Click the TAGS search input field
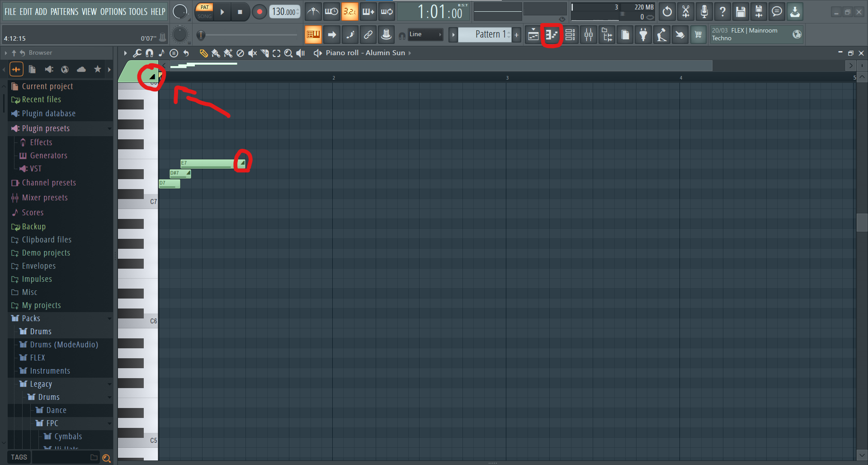 [x=66, y=457]
